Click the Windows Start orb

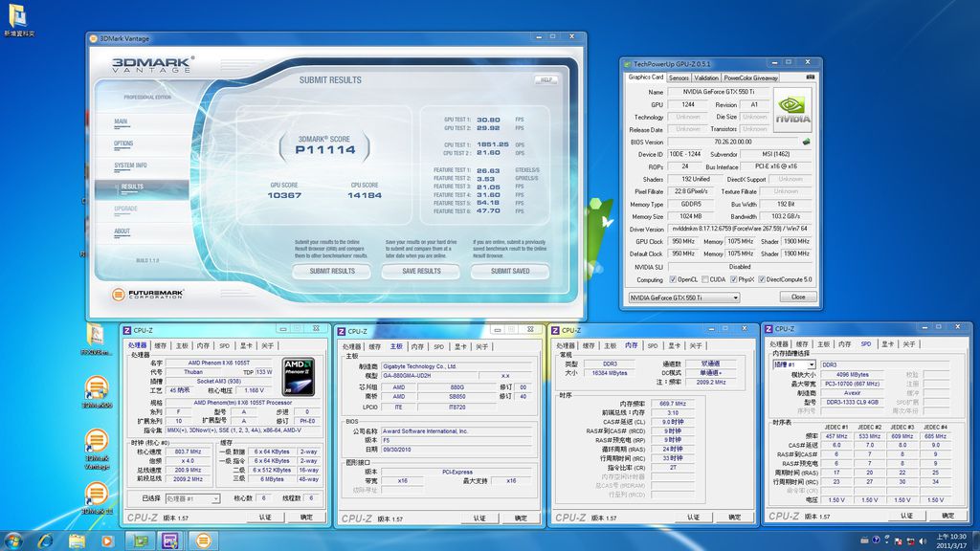coord(13,540)
